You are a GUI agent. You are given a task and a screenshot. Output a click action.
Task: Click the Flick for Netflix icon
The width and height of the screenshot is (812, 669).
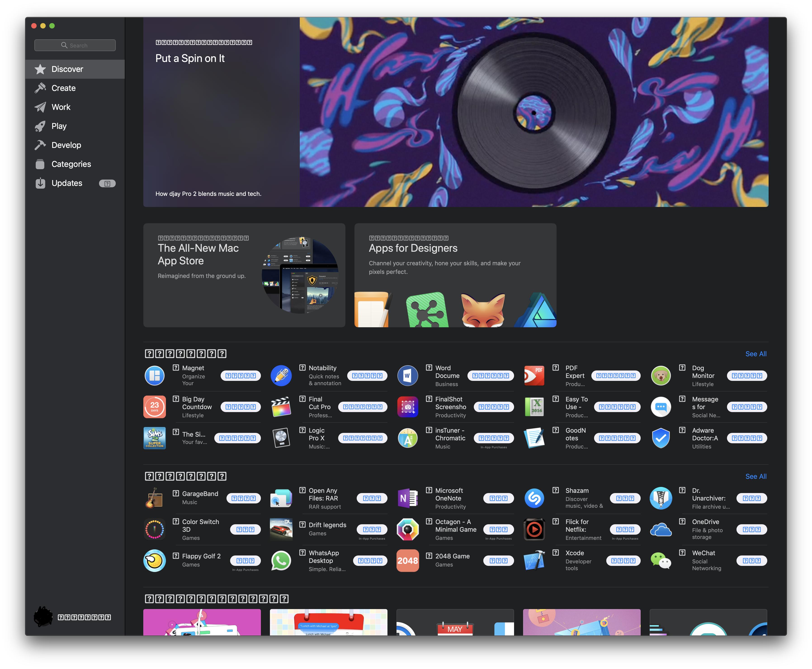[534, 529]
